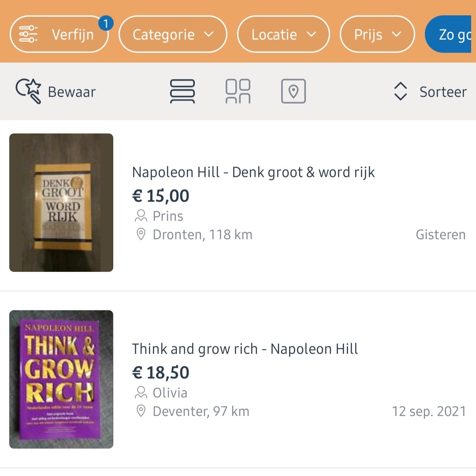Click the location pin beside Dronten
The image size is (476, 476).
click(141, 234)
